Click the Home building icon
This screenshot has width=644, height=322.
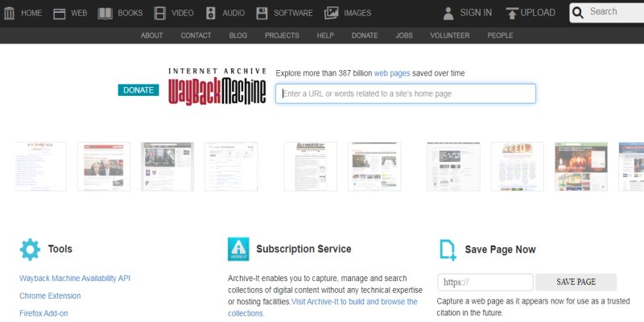coord(9,13)
